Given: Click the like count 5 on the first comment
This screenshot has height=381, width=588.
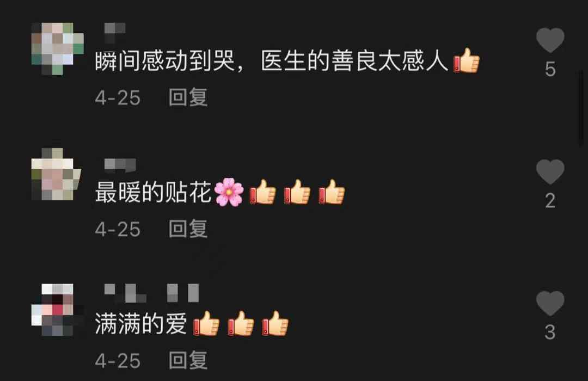Looking at the screenshot, I should (550, 69).
